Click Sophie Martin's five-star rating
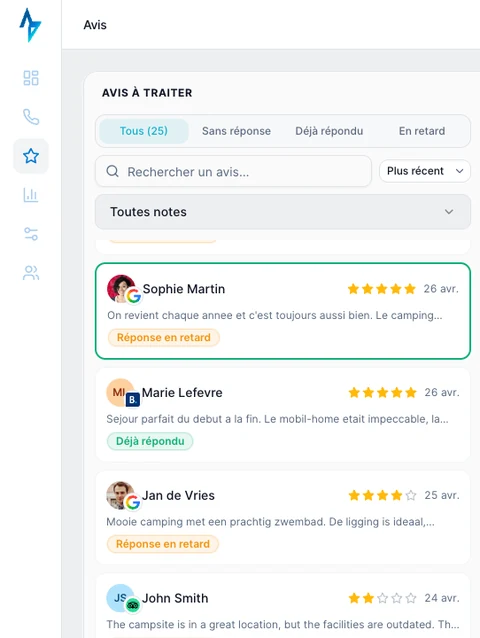 (382, 289)
